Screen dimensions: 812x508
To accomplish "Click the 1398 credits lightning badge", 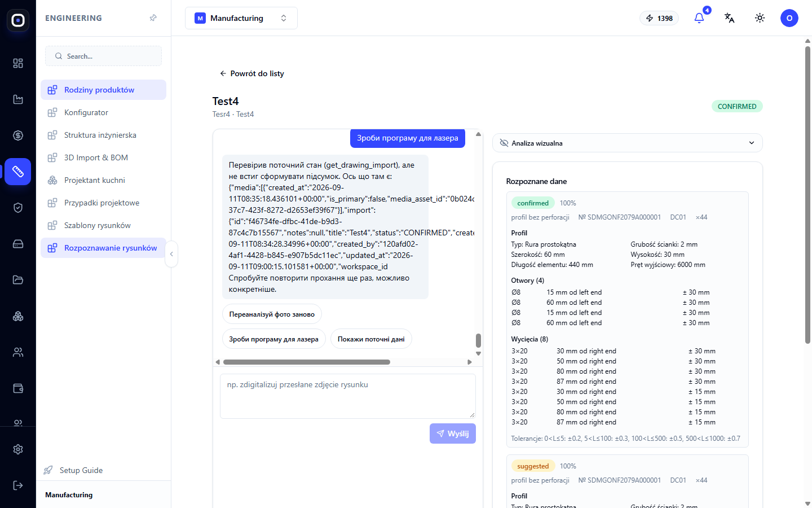I will pos(659,18).
